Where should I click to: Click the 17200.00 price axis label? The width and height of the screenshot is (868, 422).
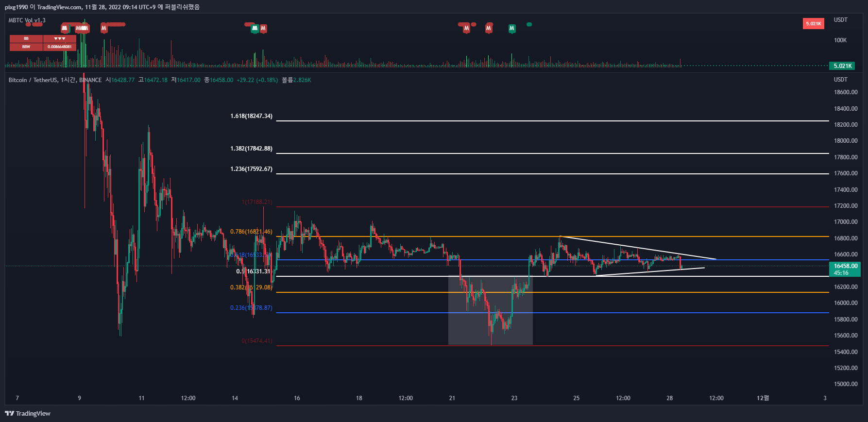pyautogui.click(x=846, y=206)
